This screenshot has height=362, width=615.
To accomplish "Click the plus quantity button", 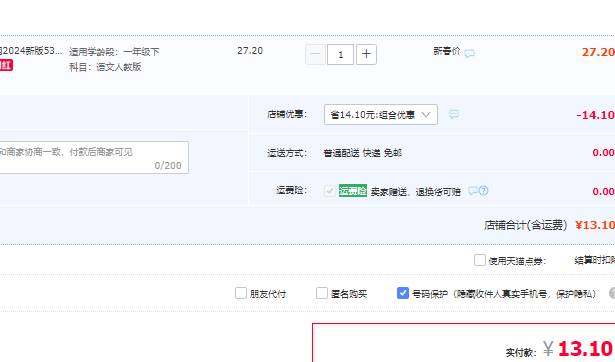I will (x=366, y=54).
